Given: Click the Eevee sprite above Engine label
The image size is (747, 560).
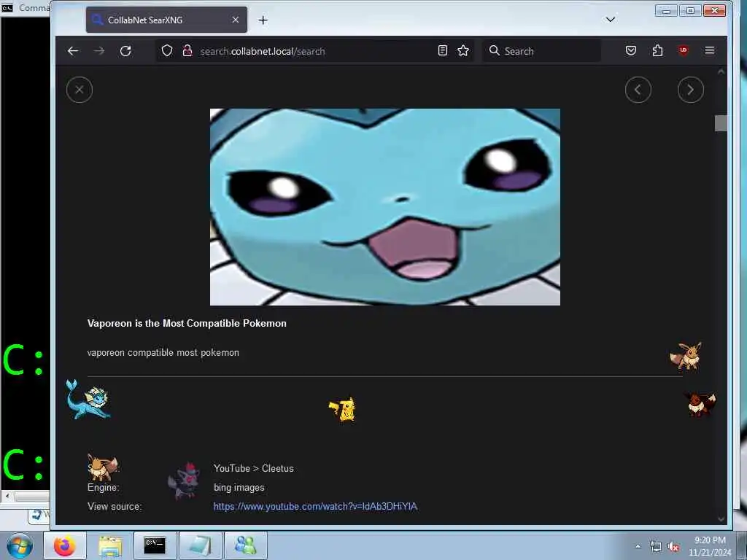Looking at the screenshot, I should coord(102,467).
